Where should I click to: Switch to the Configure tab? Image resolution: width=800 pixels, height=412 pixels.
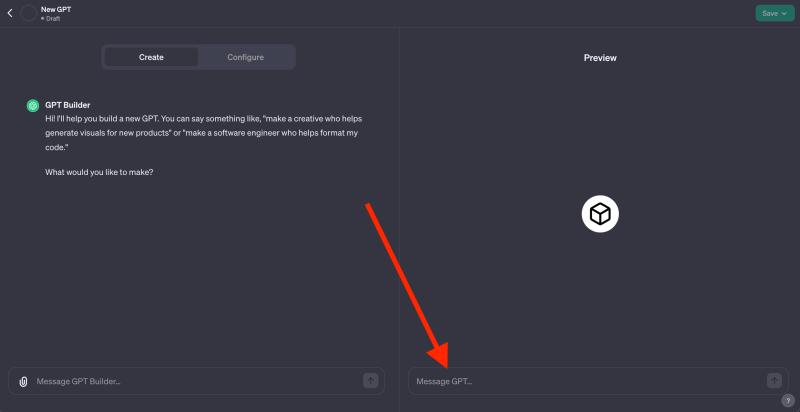pyautogui.click(x=245, y=57)
